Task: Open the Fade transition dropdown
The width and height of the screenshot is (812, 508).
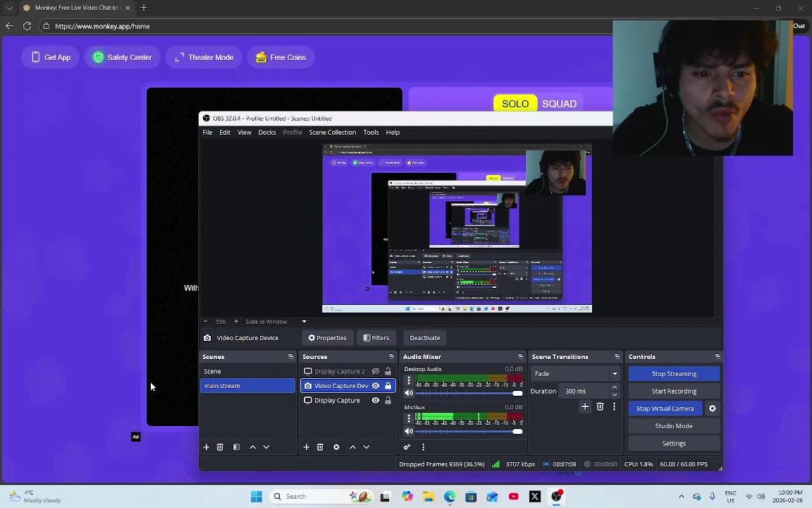Action: point(575,374)
